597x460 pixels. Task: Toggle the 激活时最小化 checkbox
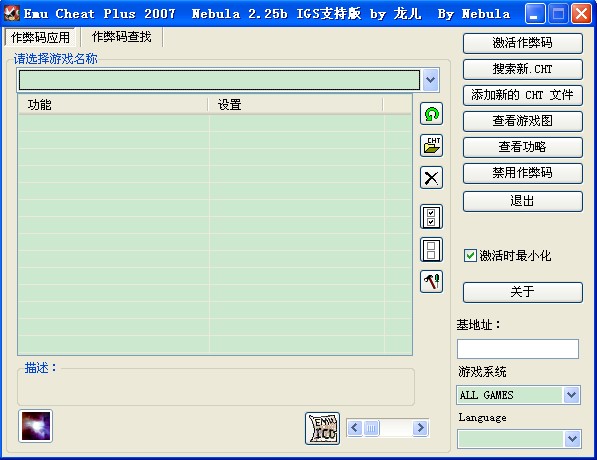pos(470,255)
